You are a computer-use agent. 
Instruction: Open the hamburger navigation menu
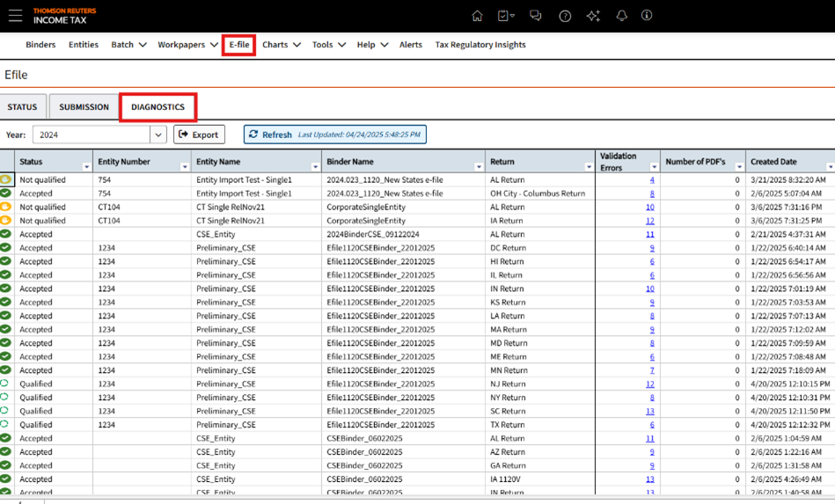click(15, 16)
